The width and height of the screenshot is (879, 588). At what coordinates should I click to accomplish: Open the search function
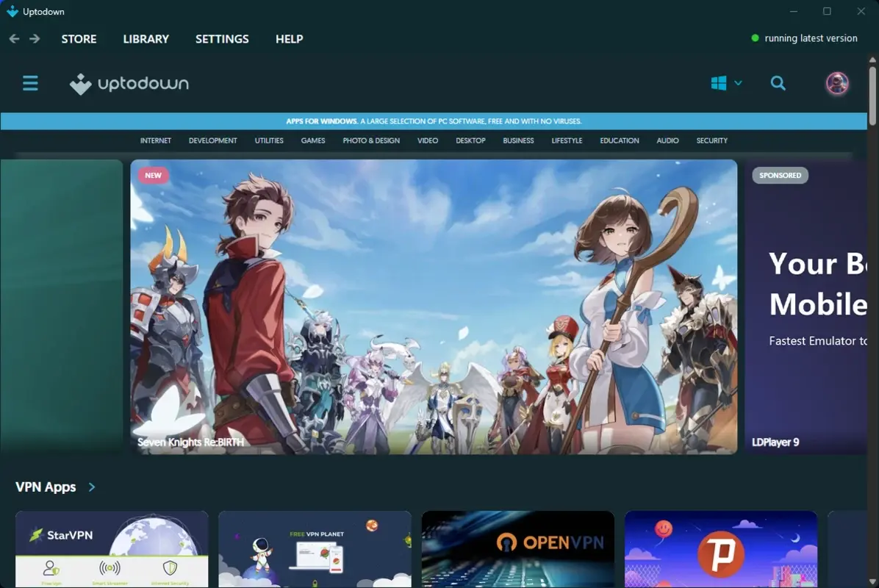(778, 83)
